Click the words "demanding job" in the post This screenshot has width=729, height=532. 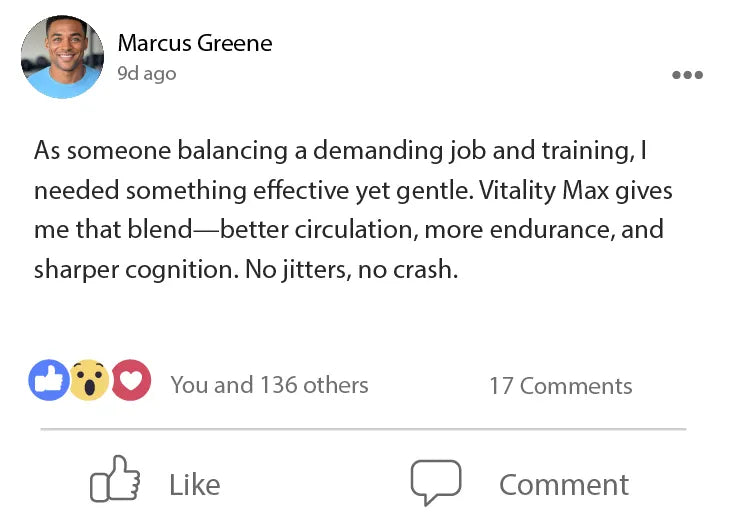coord(396,151)
